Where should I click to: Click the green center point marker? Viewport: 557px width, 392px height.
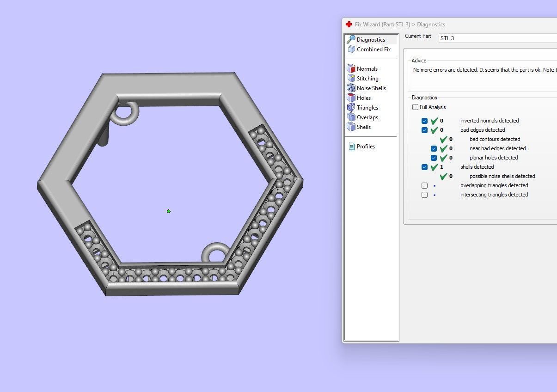point(169,211)
